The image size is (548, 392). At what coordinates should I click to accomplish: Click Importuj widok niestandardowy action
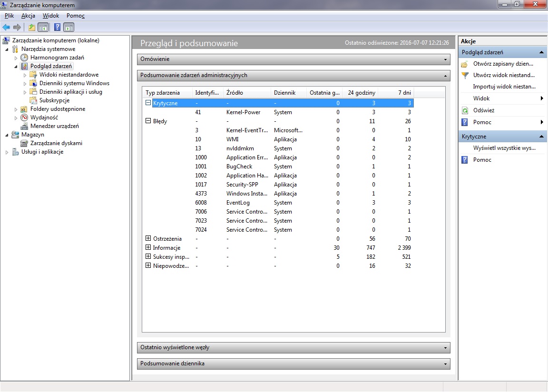pyautogui.click(x=504, y=87)
